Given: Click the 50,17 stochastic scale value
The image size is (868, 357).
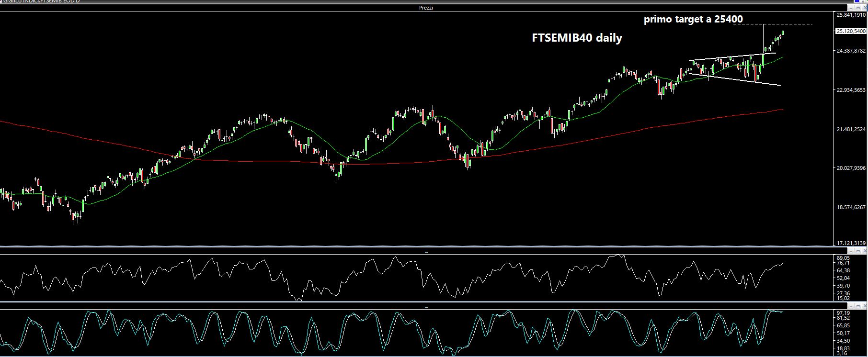Looking at the screenshot, I should [x=843, y=333].
